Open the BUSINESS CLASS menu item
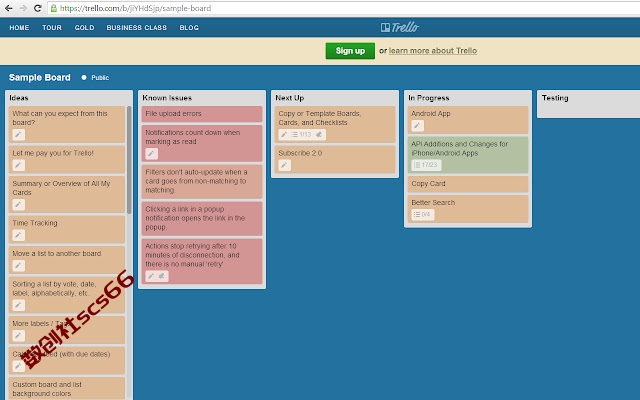The height and width of the screenshot is (400, 640). [137, 28]
